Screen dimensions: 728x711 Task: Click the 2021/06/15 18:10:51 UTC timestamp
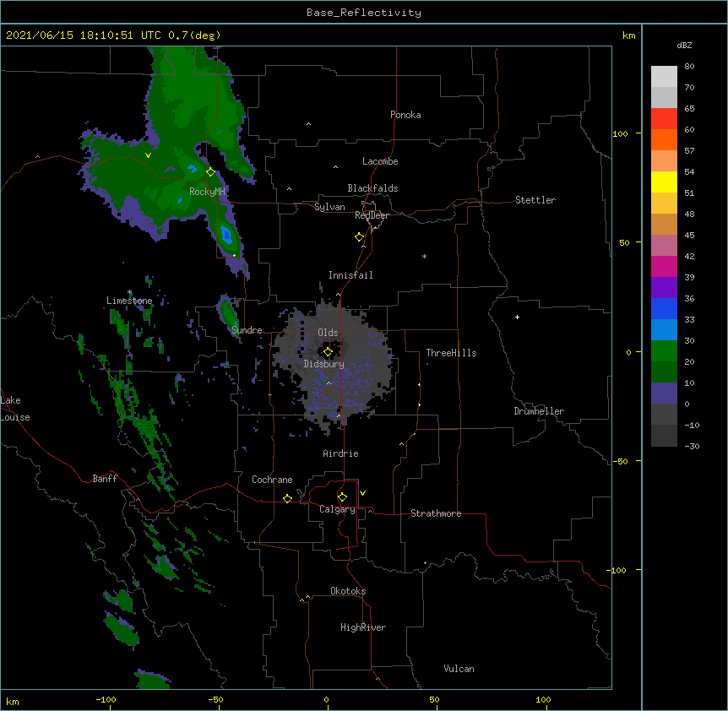click(84, 35)
